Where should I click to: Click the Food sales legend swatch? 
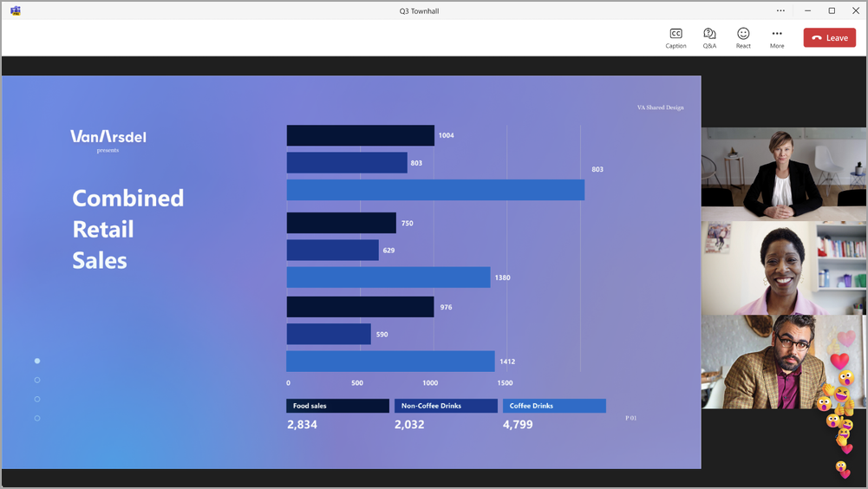[337, 406]
